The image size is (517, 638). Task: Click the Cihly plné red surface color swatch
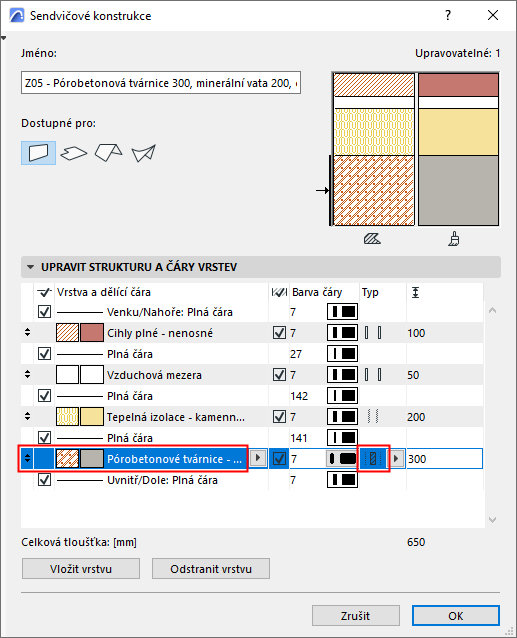pyautogui.click(x=92, y=333)
